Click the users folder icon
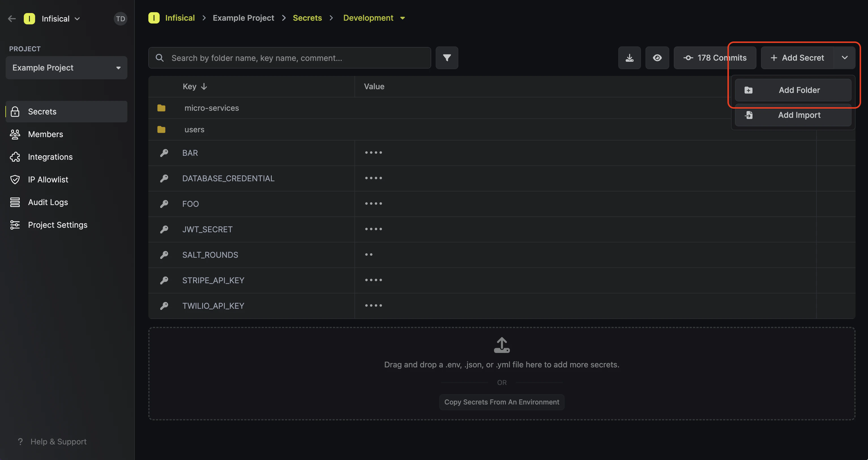This screenshot has width=868, height=460. coord(161,129)
